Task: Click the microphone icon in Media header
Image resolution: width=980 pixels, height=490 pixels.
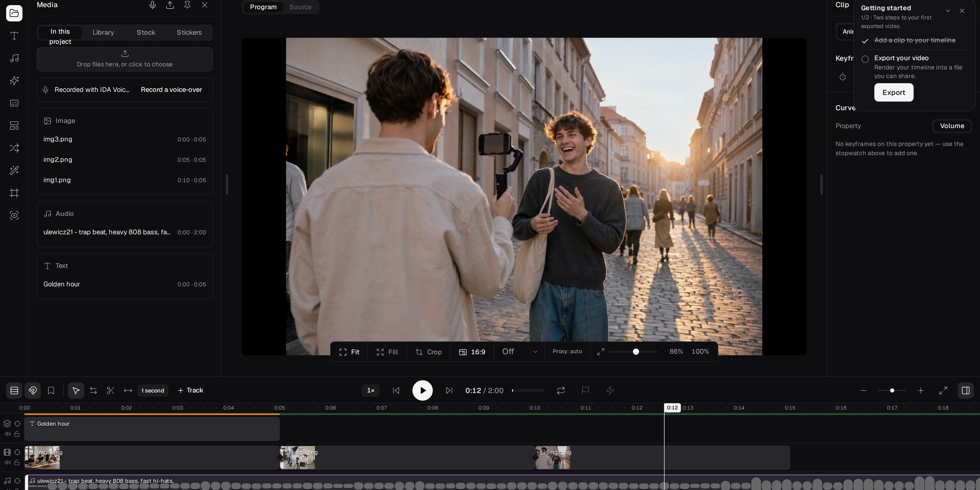Action: [153, 5]
